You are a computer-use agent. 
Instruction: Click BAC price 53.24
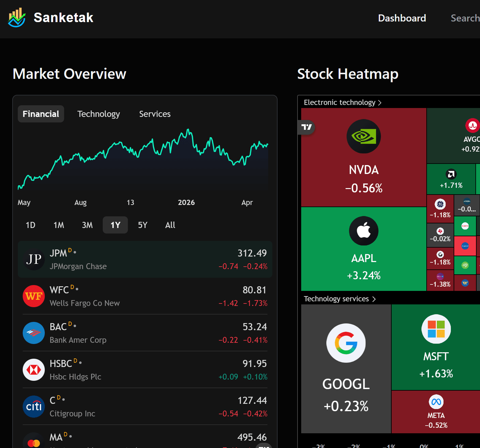pyautogui.click(x=255, y=327)
